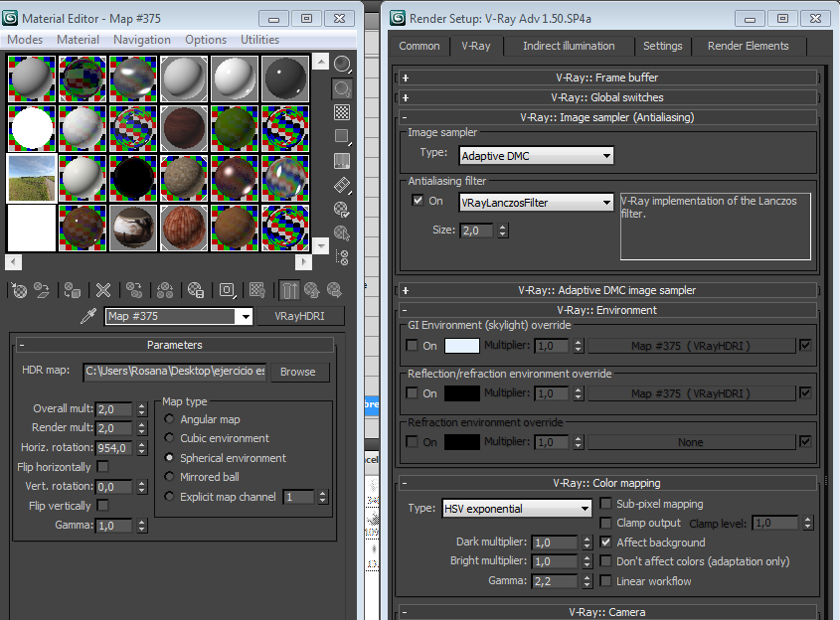The image size is (840, 620).
Task: Click Assign Material to Selection icon
Action: point(73,291)
